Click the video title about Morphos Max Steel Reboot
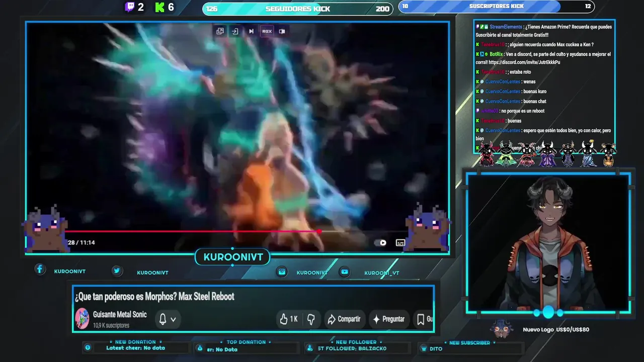The height and width of the screenshot is (362, 644). (155, 297)
